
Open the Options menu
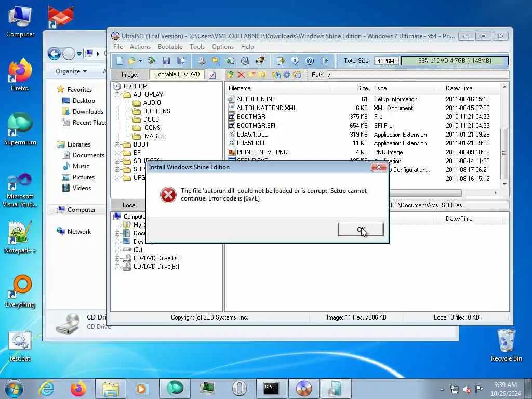tap(222, 47)
